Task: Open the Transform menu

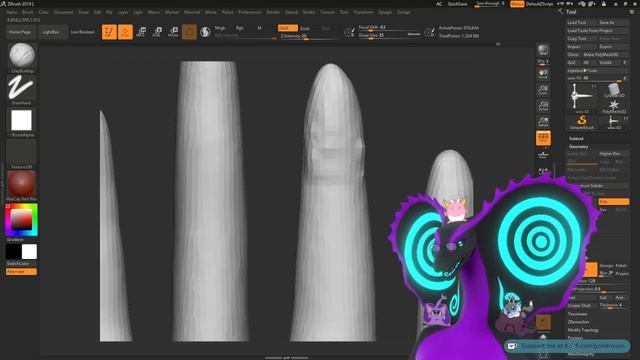Action: click(x=363, y=12)
